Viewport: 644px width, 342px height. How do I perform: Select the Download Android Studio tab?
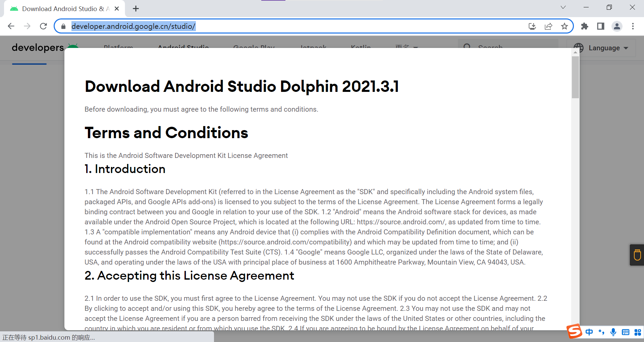pyautogui.click(x=64, y=9)
